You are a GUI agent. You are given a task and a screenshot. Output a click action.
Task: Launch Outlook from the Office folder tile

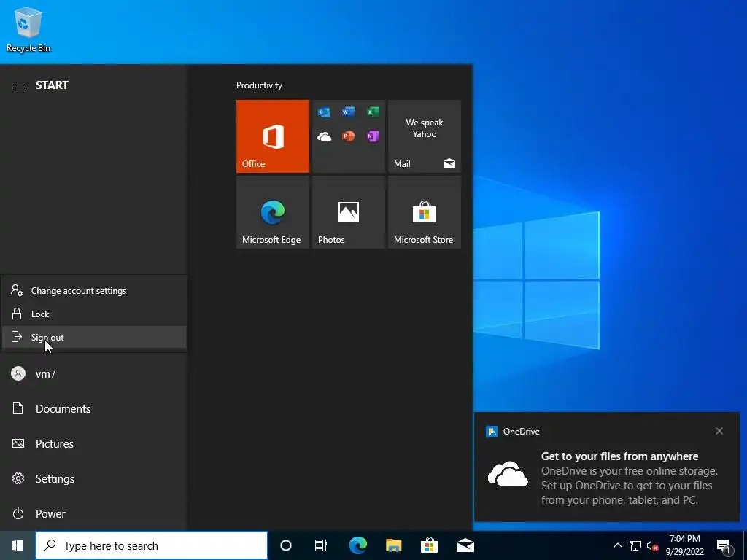(x=324, y=112)
